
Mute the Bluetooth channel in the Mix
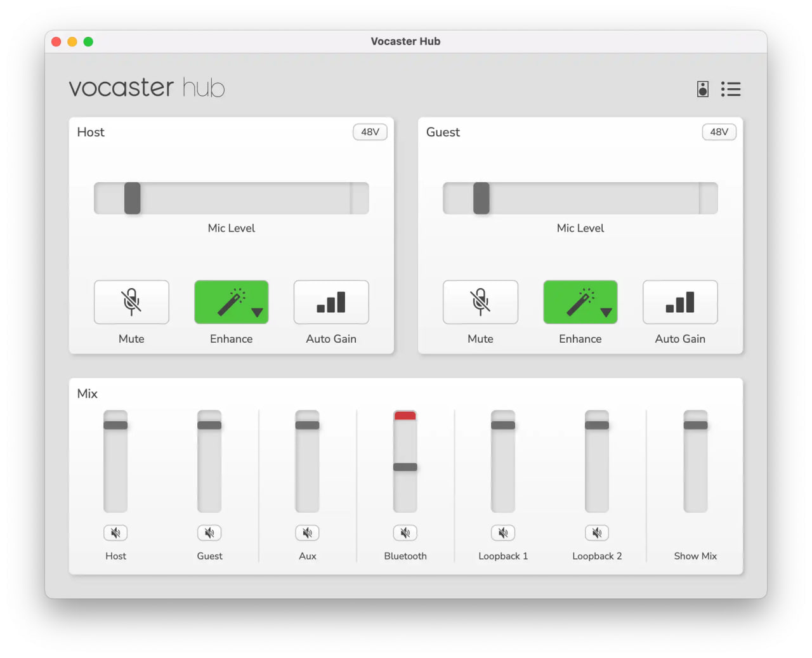(405, 533)
